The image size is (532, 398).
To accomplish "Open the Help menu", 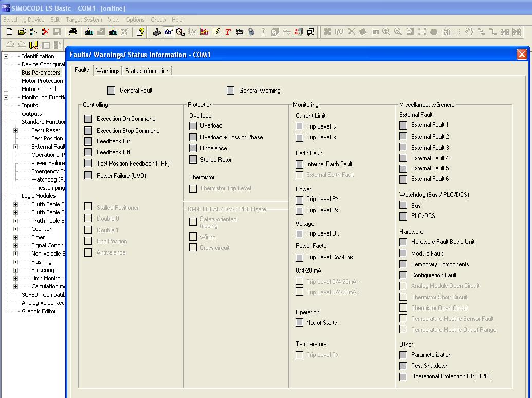I will click(177, 20).
